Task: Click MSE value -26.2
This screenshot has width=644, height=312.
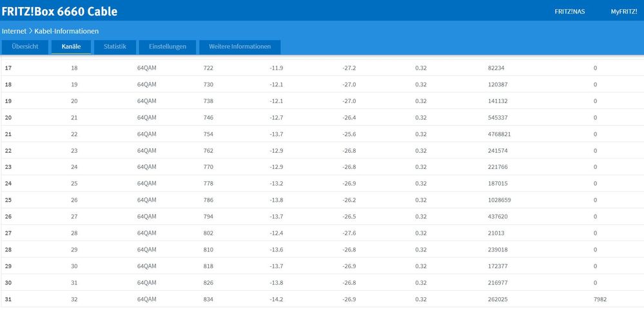Action: [349, 200]
